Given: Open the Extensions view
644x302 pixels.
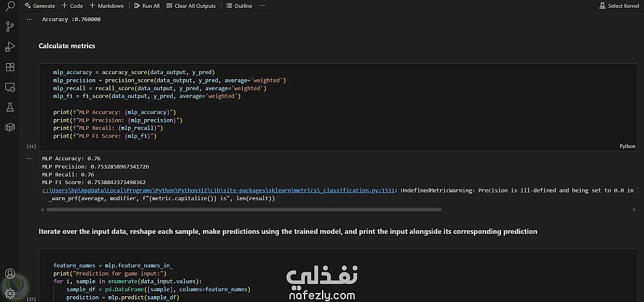Looking at the screenshot, I should pyautogui.click(x=10, y=67).
